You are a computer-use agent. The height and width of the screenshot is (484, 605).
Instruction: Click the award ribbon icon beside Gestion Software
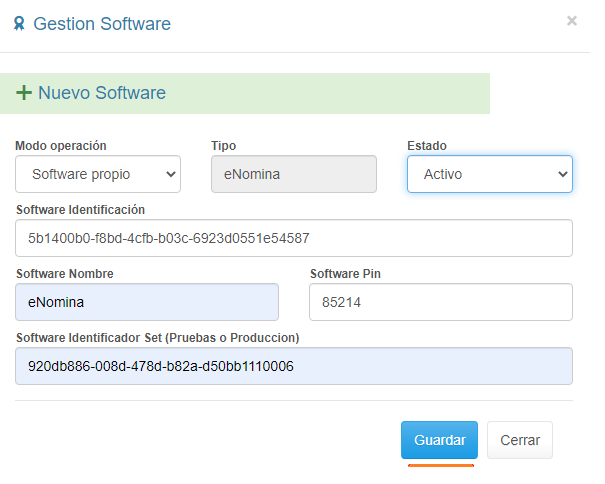tap(20, 24)
